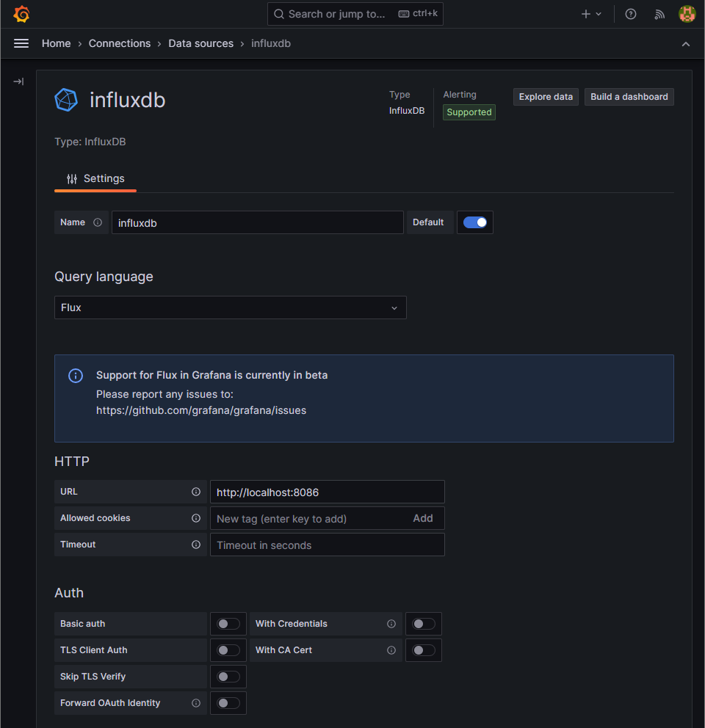705x728 pixels.
Task: Click the Timeout in seconds field
Action: [x=328, y=545]
